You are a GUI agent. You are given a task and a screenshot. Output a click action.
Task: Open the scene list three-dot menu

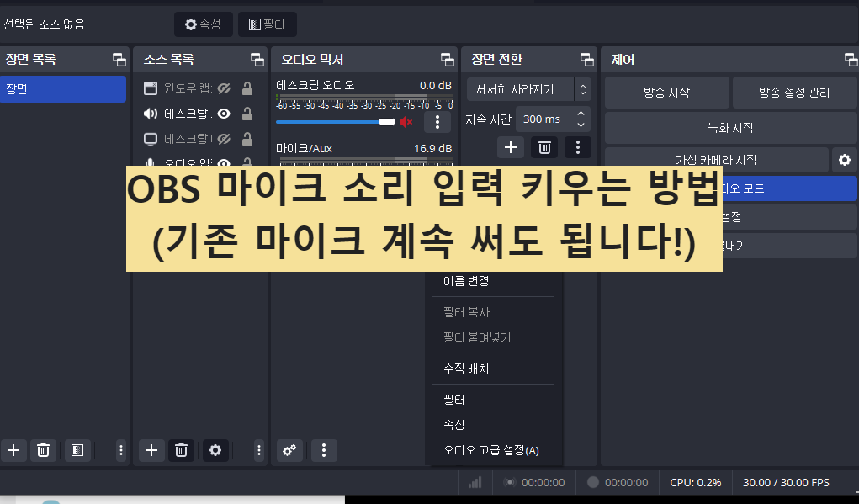pyautogui.click(x=121, y=450)
